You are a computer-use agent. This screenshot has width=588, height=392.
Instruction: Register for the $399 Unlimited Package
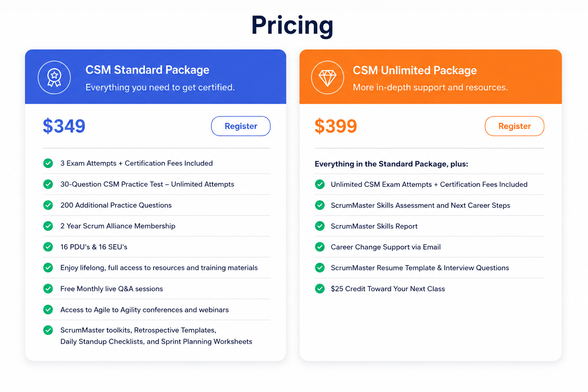pos(514,126)
